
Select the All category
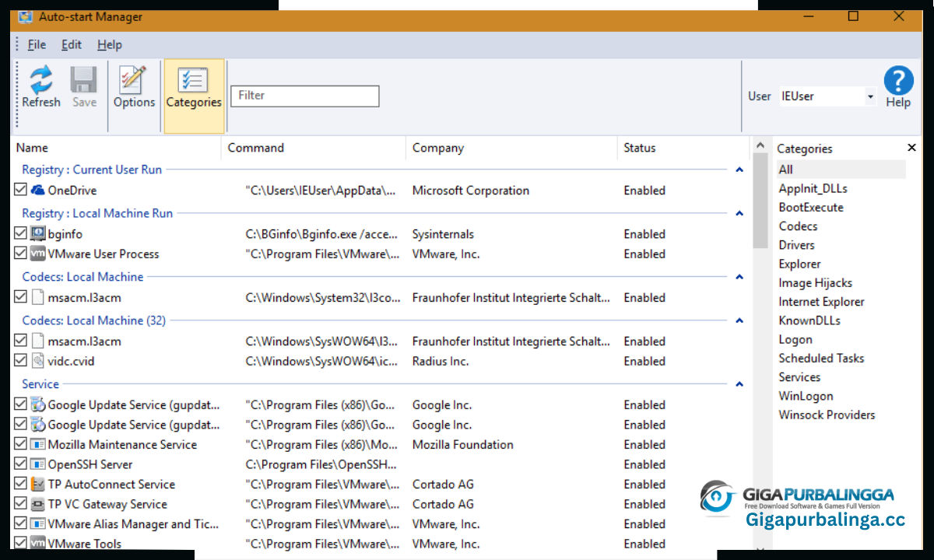[x=841, y=170]
